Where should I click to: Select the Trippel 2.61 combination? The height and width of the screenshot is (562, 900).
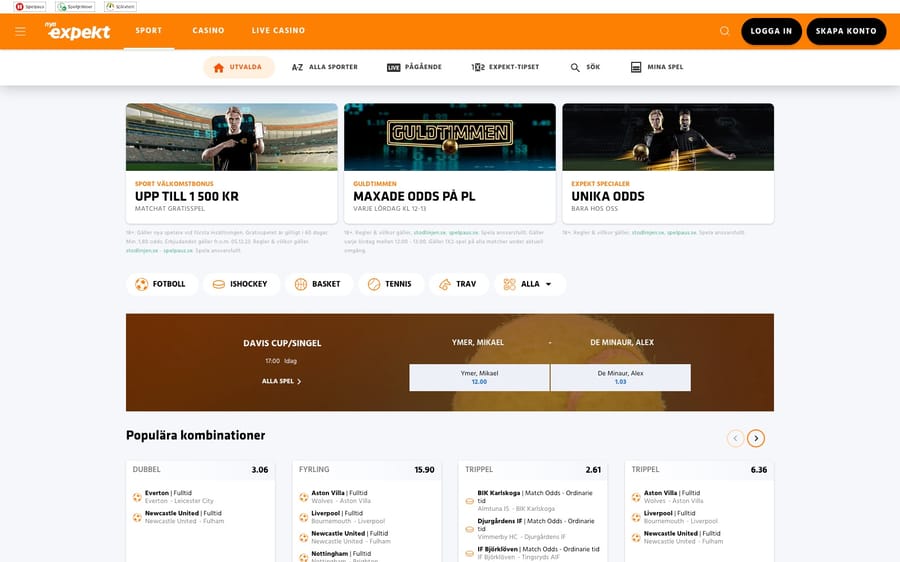coord(533,470)
